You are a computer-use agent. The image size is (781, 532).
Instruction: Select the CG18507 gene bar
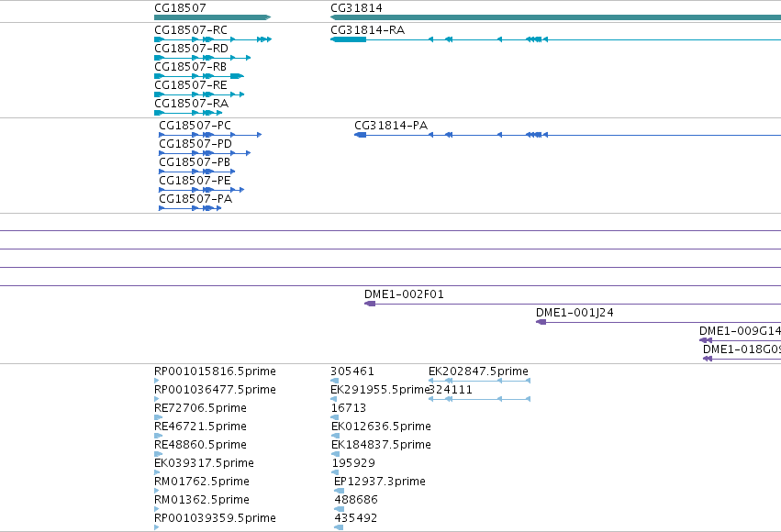[x=213, y=17]
